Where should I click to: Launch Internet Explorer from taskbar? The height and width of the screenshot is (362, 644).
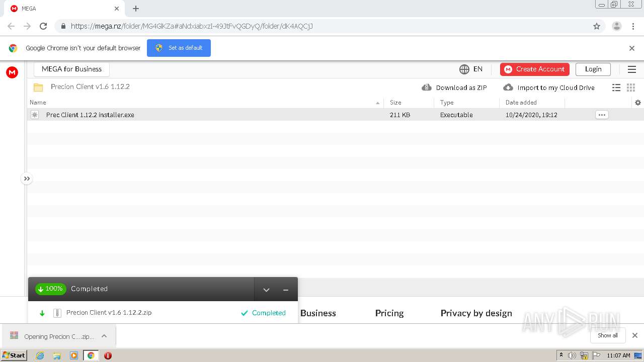40,355
